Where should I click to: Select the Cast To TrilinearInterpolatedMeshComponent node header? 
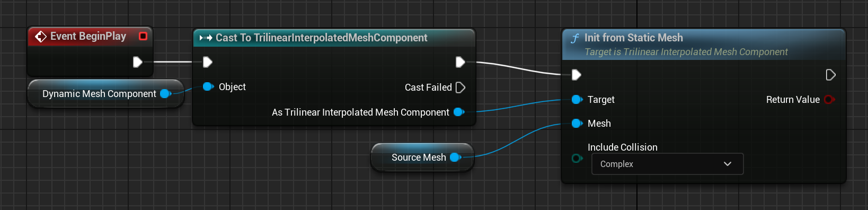334,38
